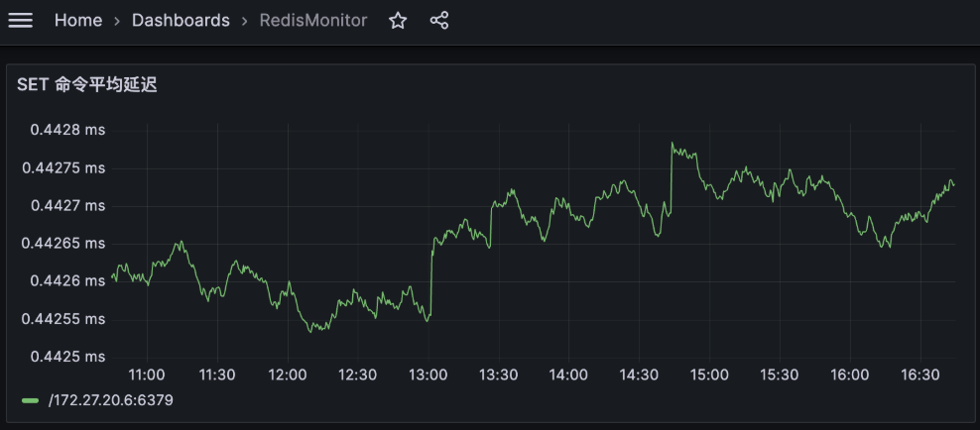
Task: Click the latency peak near 14:45
Action: tap(673, 144)
